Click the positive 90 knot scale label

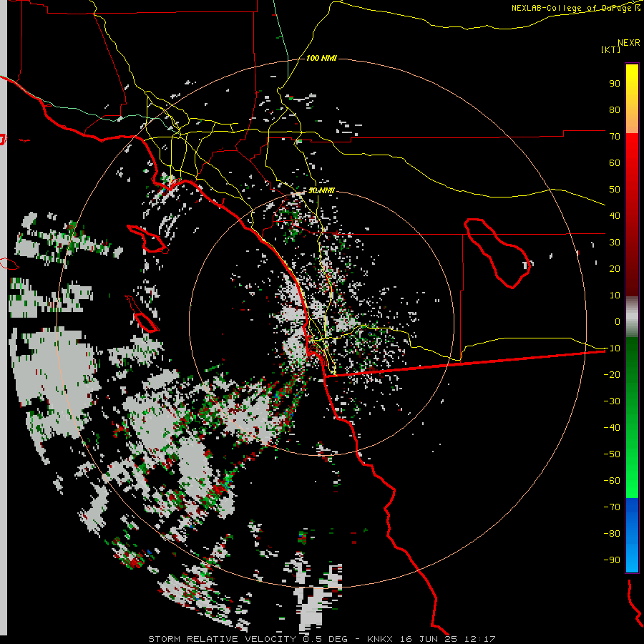[x=615, y=84]
